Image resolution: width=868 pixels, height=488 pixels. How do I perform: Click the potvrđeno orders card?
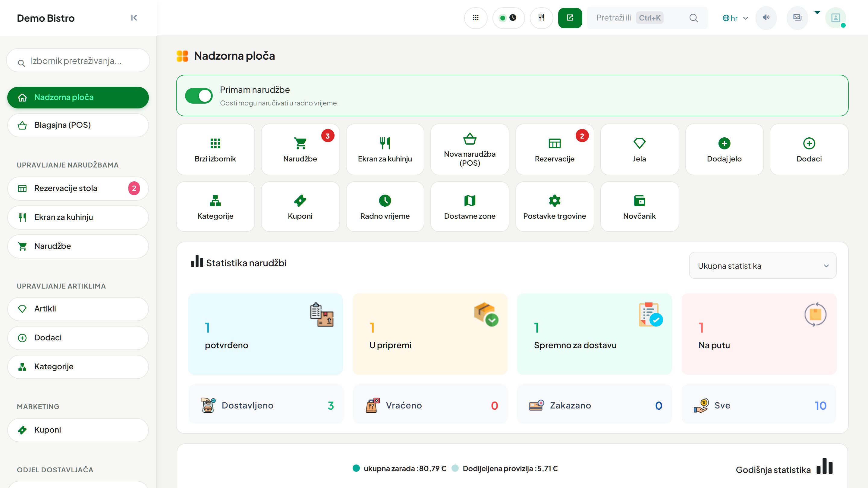click(266, 334)
